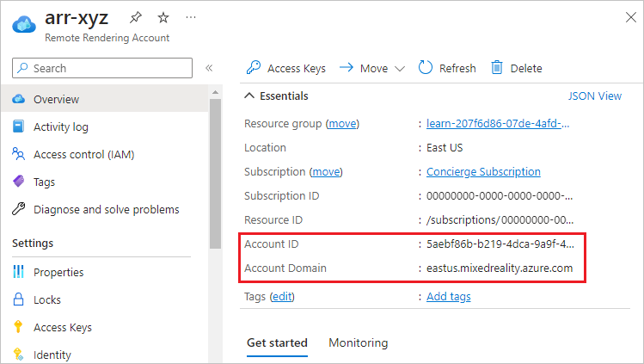Focus the sidebar Search field
The width and height of the screenshot is (644, 364).
click(102, 68)
